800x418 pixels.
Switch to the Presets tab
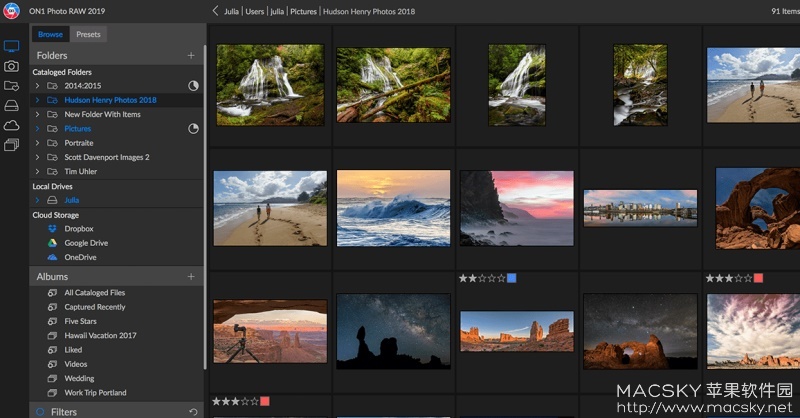(x=88, y=34)
